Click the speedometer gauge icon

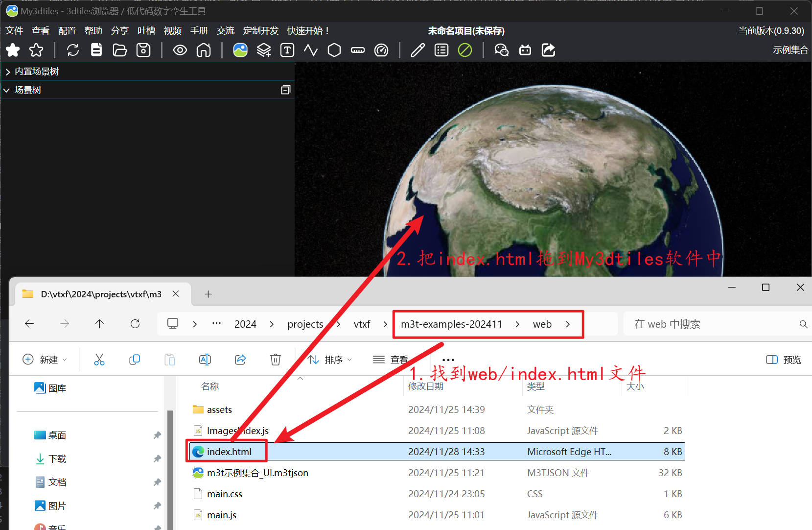tap(381, 50)
